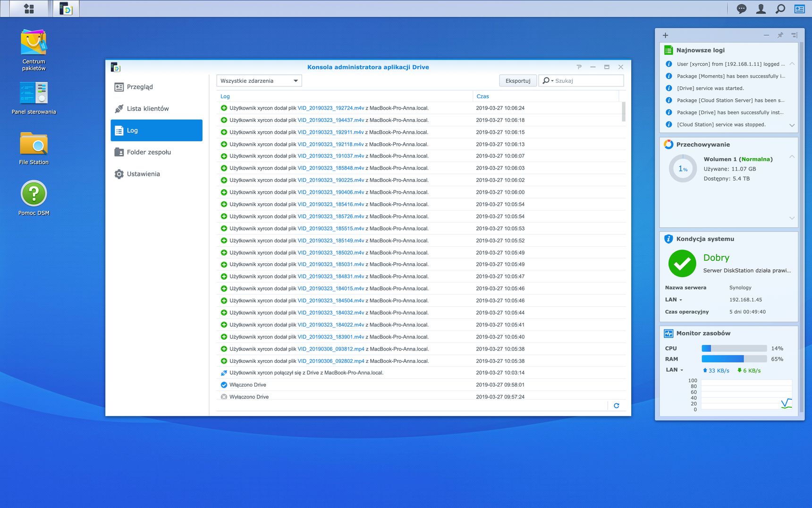Click the help question mark in window title bar

point(579,67)
